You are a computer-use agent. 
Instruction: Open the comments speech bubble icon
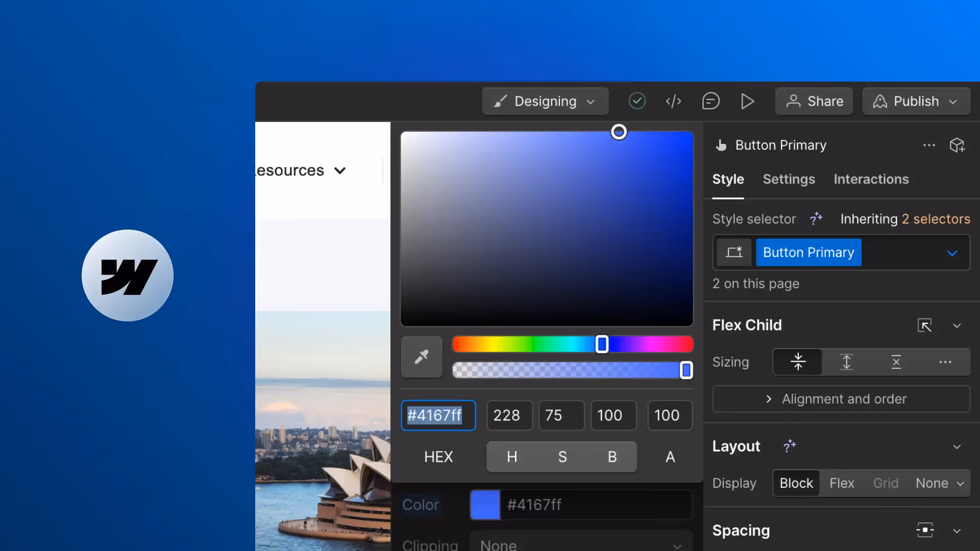pos(710,102)
